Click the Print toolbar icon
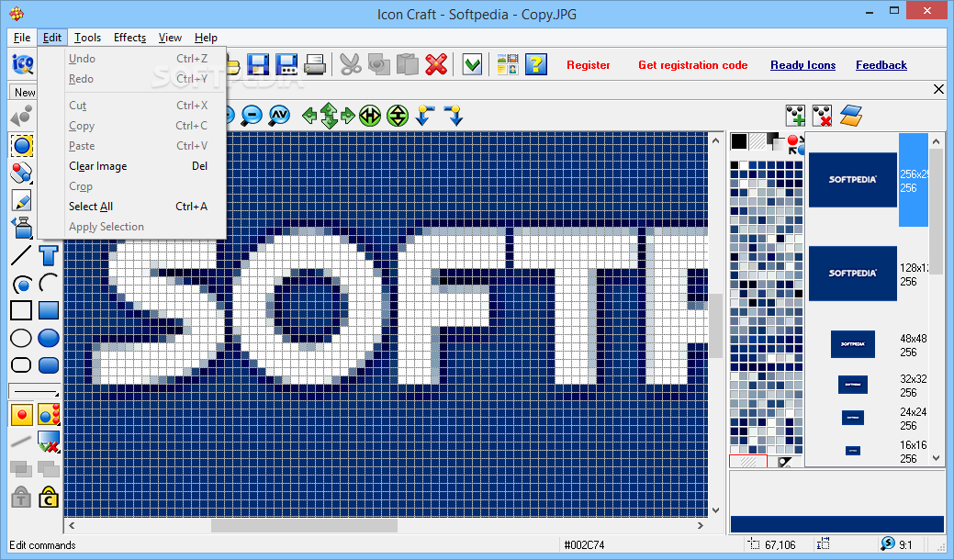 point(315,64)
